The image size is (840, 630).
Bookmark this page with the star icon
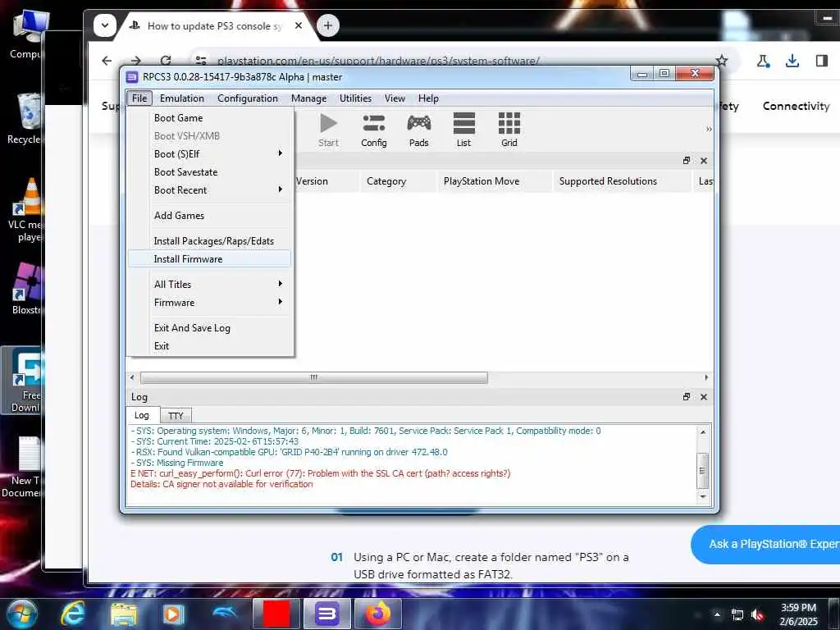[x=722, y=61]
